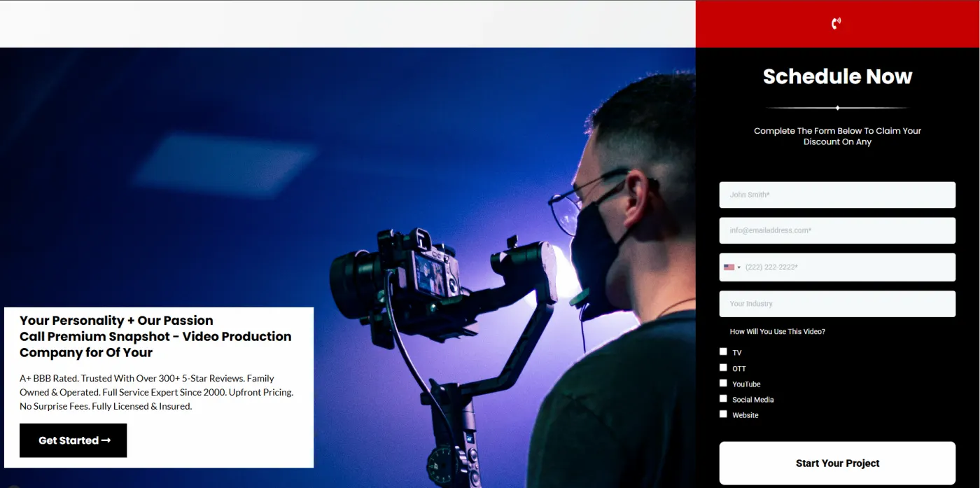
Task: Select the Website checkbox
Action: click(x=723, y=414)
